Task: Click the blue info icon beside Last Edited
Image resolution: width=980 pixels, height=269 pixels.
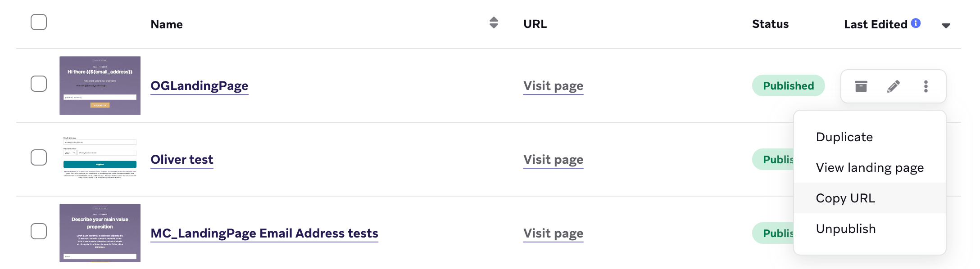Action: click(x=916, y=23)
